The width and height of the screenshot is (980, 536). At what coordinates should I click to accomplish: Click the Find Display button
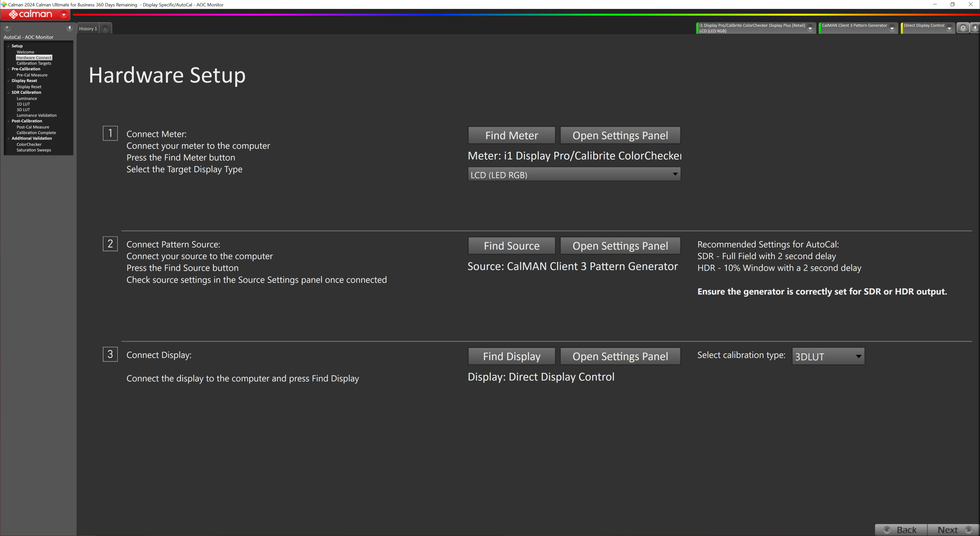pos(511,356)
